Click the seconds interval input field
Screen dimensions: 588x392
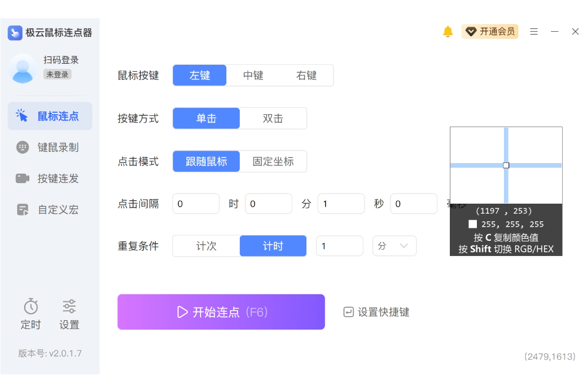click(341, 204)
